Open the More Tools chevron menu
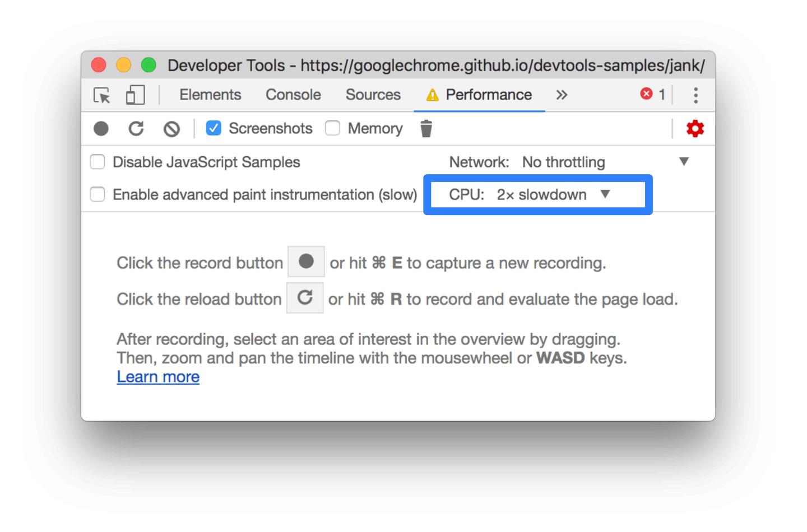807x532 pixels. click(x=562, y=95)
